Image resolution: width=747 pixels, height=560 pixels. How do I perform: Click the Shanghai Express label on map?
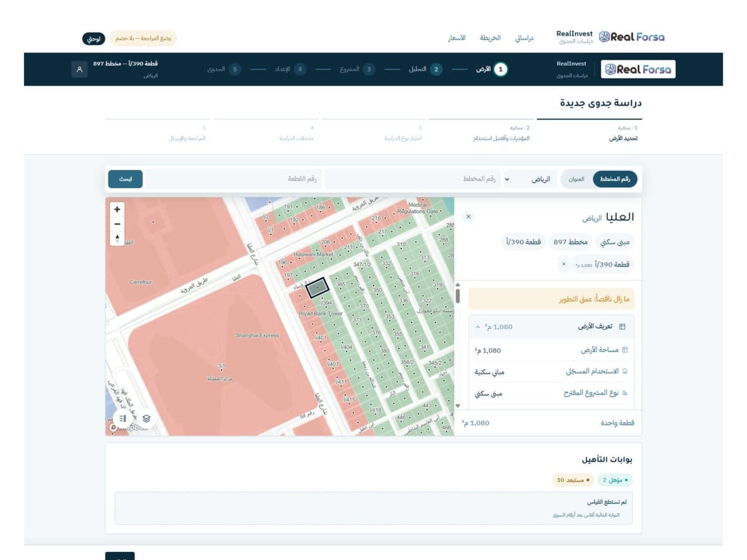[257, 335]
